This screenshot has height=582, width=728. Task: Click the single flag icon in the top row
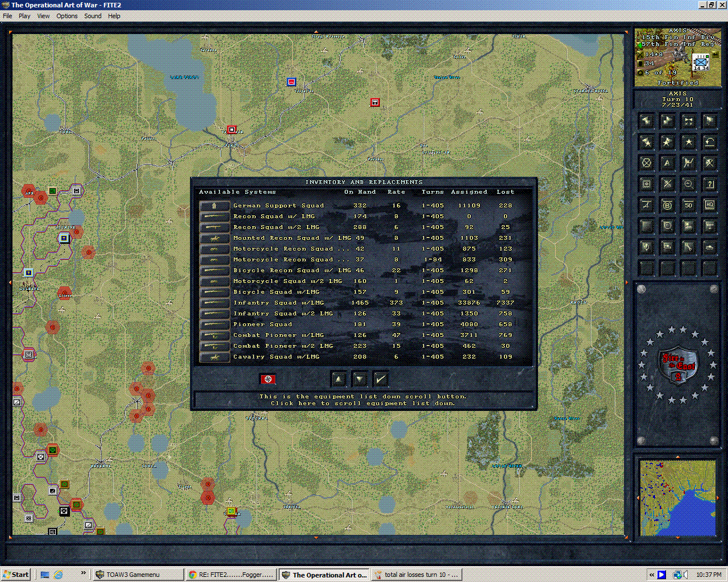(x=710, y=121)
